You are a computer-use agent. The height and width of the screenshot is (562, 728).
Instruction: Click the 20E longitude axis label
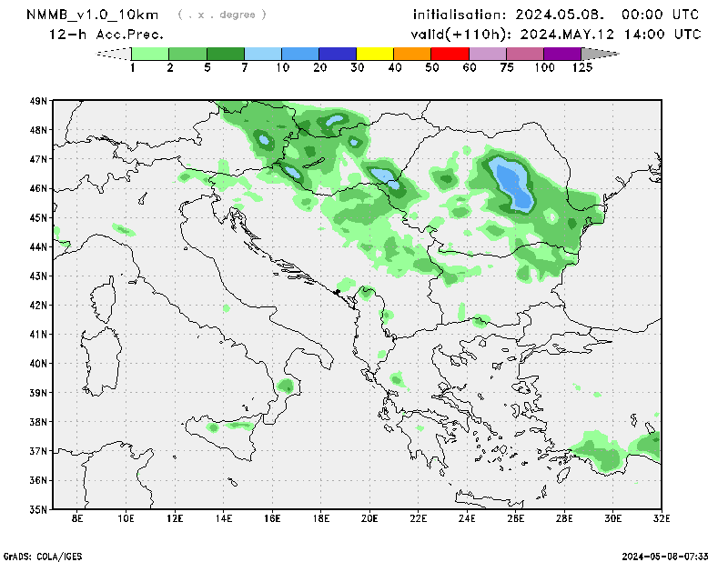(369, 519)
